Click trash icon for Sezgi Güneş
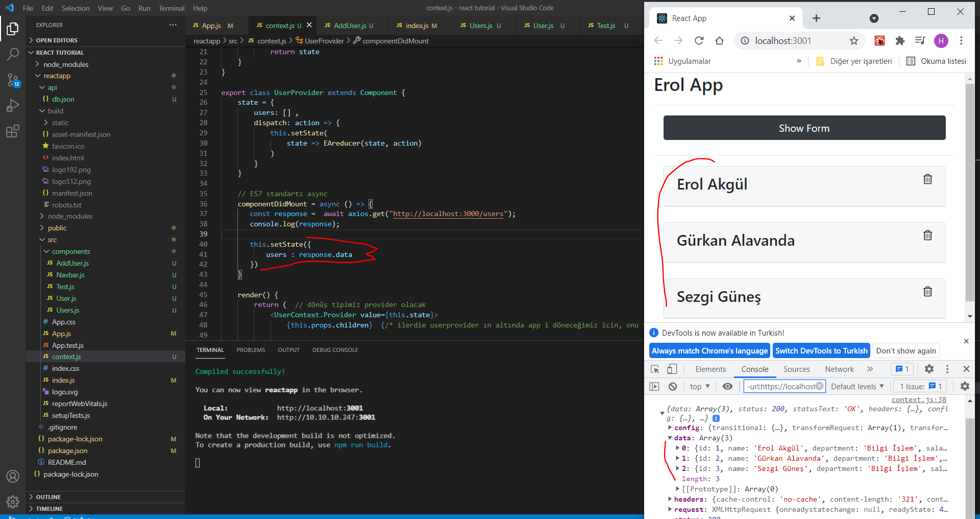The height and width of the screenshot is (519, 980). pos(927,292)
